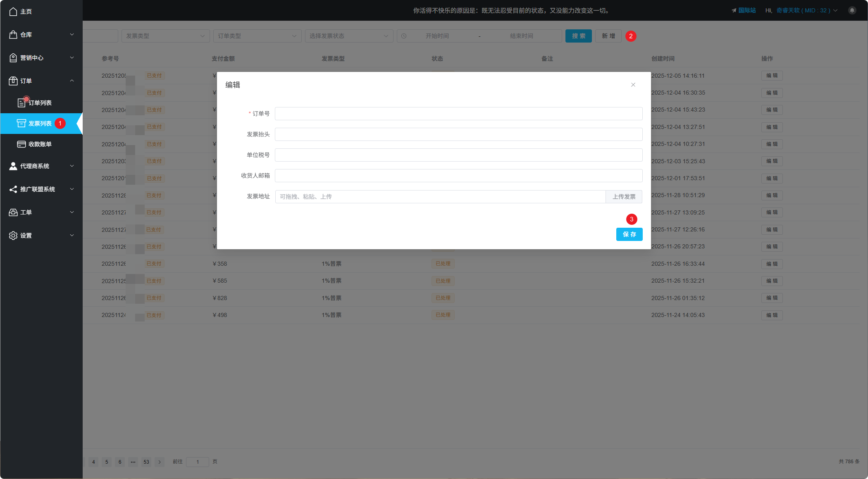
Task: Select the 仓库 warehouse icon
Action: pos(13,35)
